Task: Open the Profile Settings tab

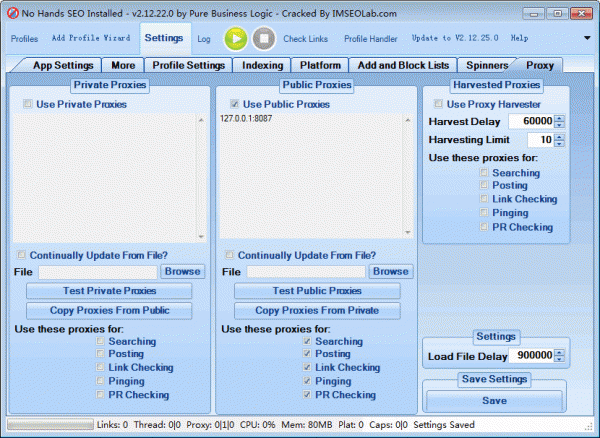Action: click(x=188, y=65)
